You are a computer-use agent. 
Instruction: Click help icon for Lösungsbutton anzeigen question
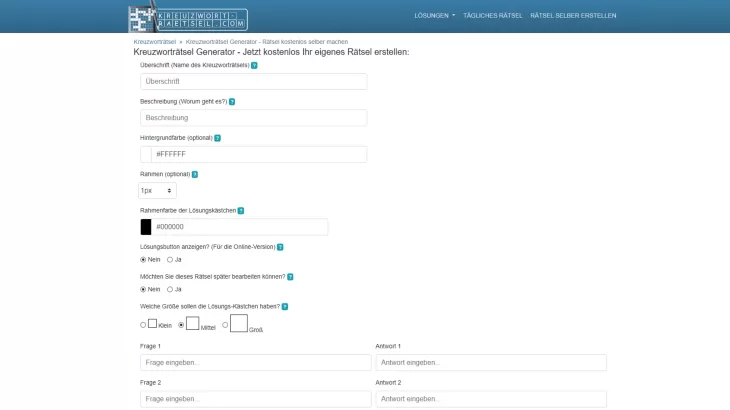click(280, 247)
